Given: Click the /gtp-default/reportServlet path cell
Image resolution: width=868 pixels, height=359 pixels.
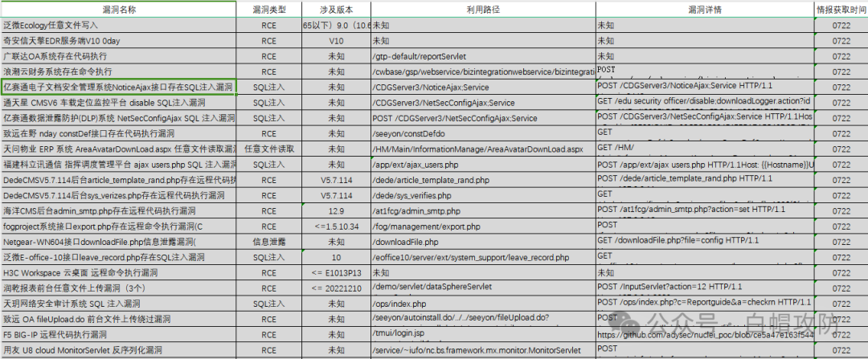Looking at the screenshot, I should [483, 56].
